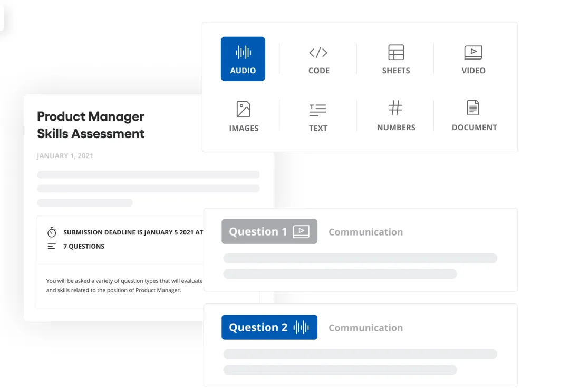Choose the Code brackets icon
This screenshot has width=580, height=392.
click(318, 53)
